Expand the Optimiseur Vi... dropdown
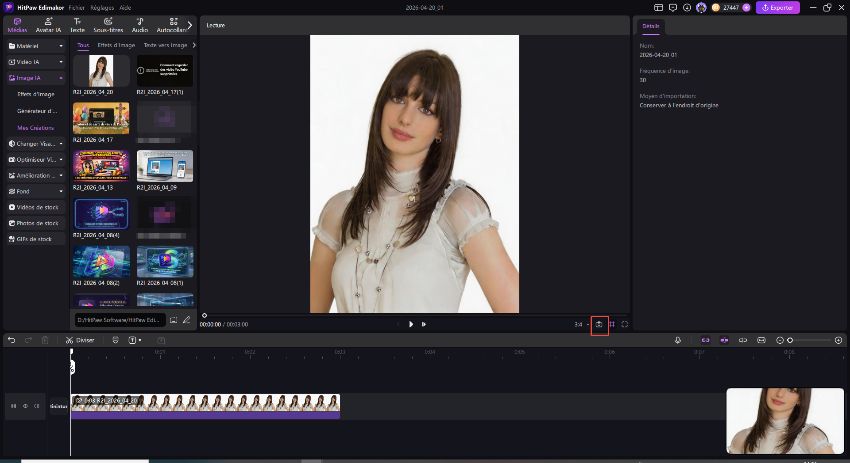 pos(36,159)
